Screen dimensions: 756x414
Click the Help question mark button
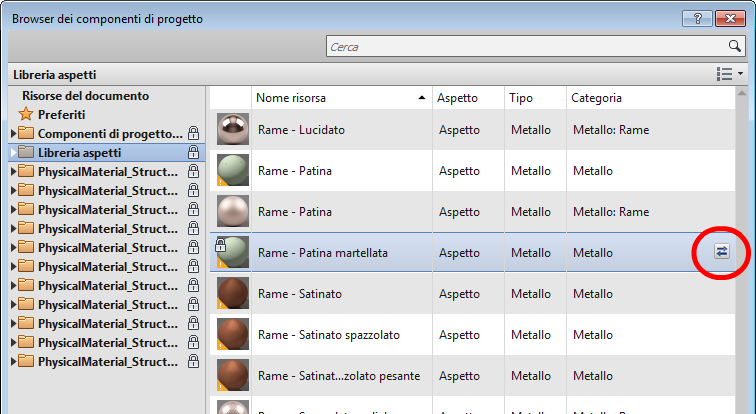pos(696,19)
